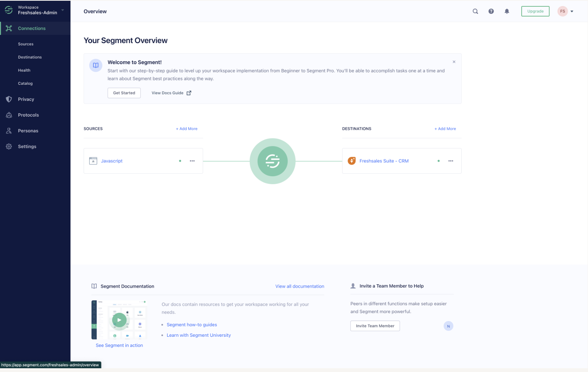Click the Javascript source icon
This screenshot has width=588, height=372.
coord(93,161)
